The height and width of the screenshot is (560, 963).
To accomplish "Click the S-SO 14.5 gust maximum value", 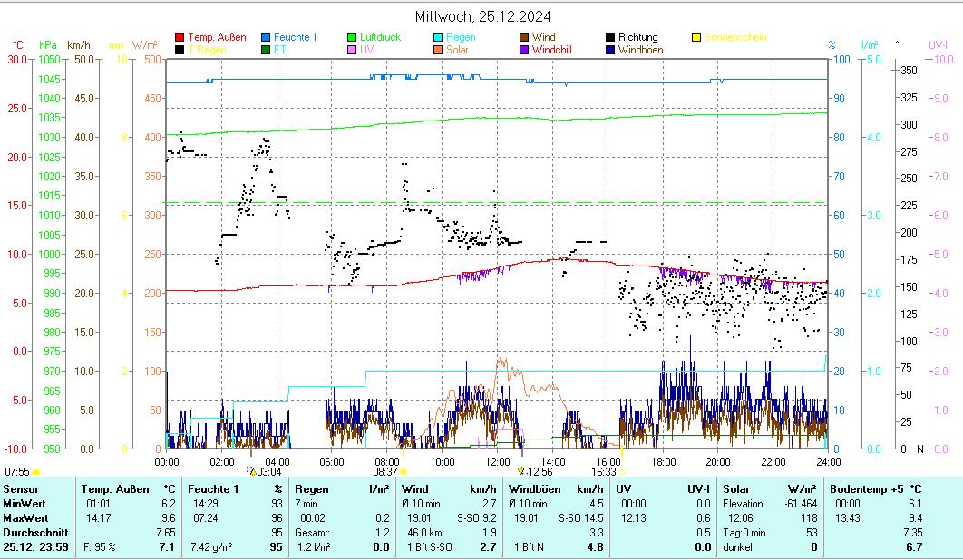I will pos(581,518).
